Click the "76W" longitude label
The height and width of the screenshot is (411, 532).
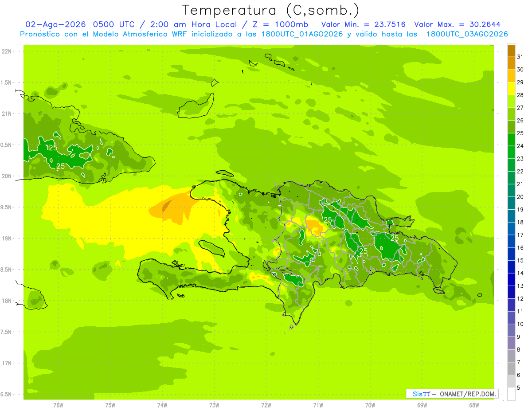(x=58, y=405)
